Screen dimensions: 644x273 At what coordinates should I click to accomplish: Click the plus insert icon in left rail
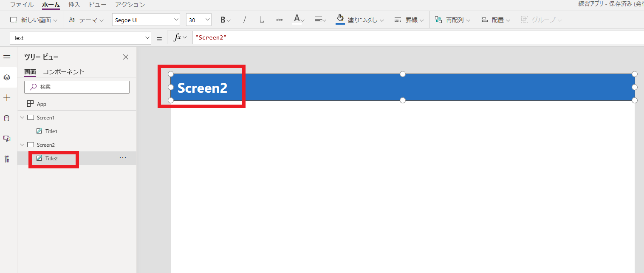click(7, 98)
